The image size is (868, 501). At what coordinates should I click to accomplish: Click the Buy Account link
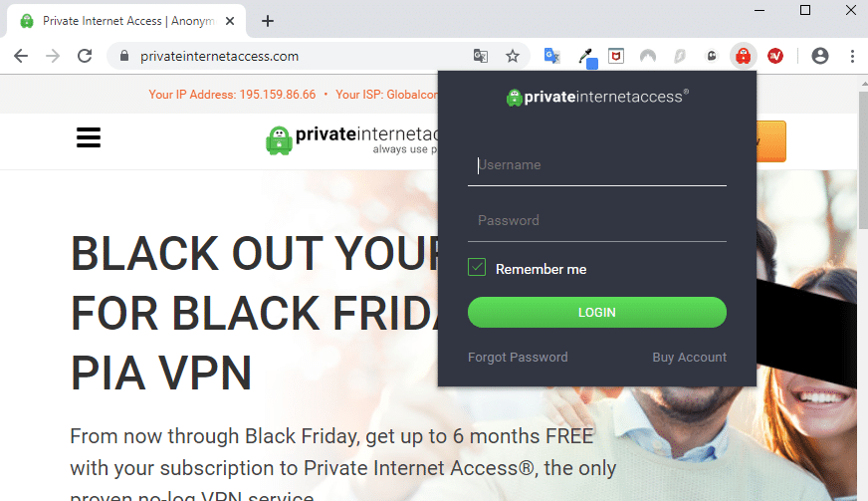(689, 358)
